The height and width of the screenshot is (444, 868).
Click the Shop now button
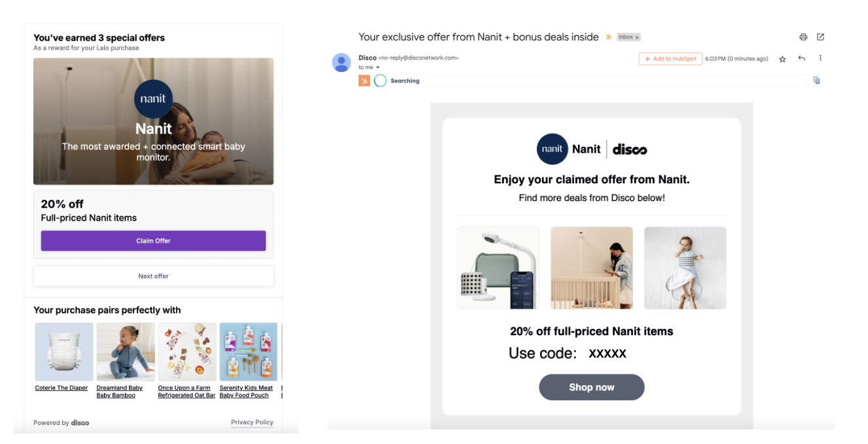[592, 387]
